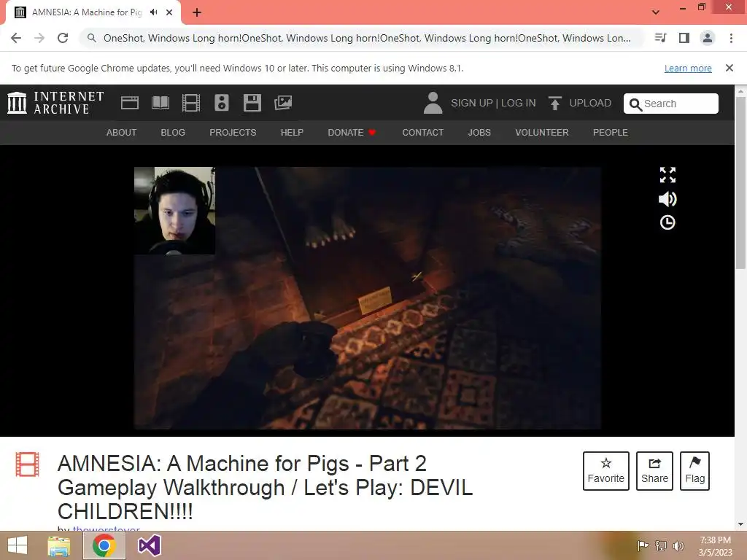Open a new browser tab
The width and height of the screenshot is (747, 560).
[197, 12]
